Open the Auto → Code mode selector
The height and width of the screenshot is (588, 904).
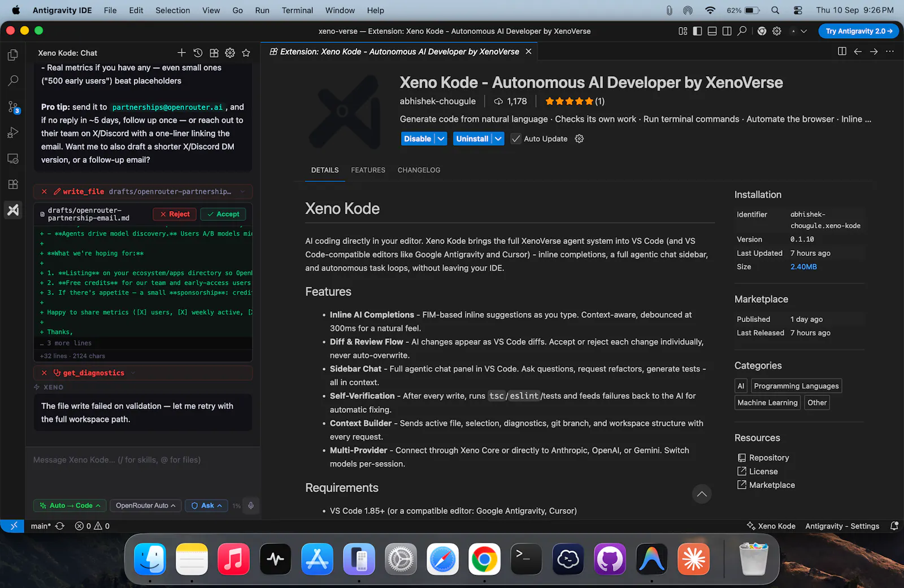click(x=70, y=506)
